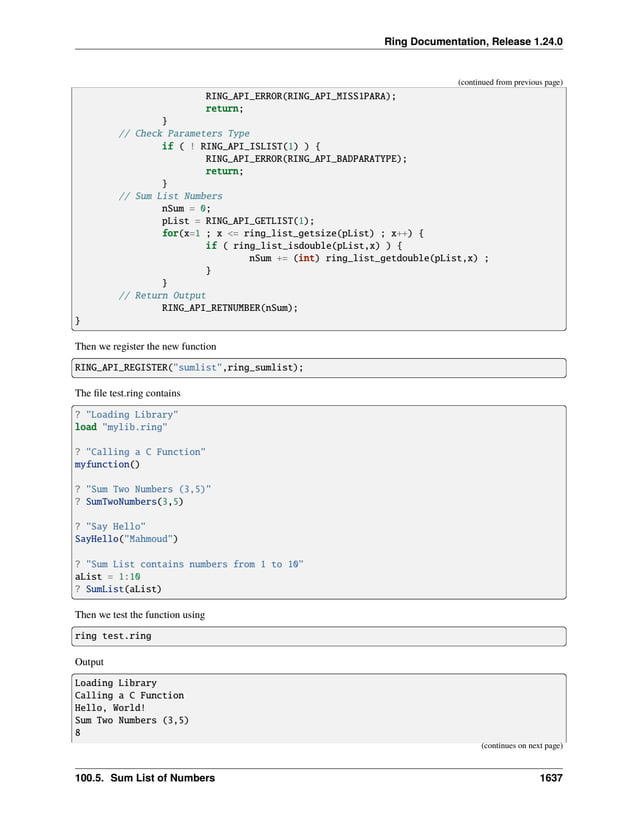The image size is (638, 825).
Task: Click the line ? "Calling a C Function" in code
Action: [x=140, y=452]
